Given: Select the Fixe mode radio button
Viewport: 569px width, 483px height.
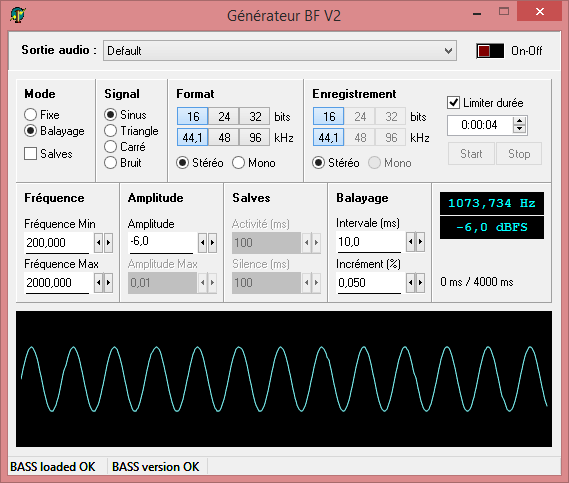Looking at the screenshot, I should [30, 115].
